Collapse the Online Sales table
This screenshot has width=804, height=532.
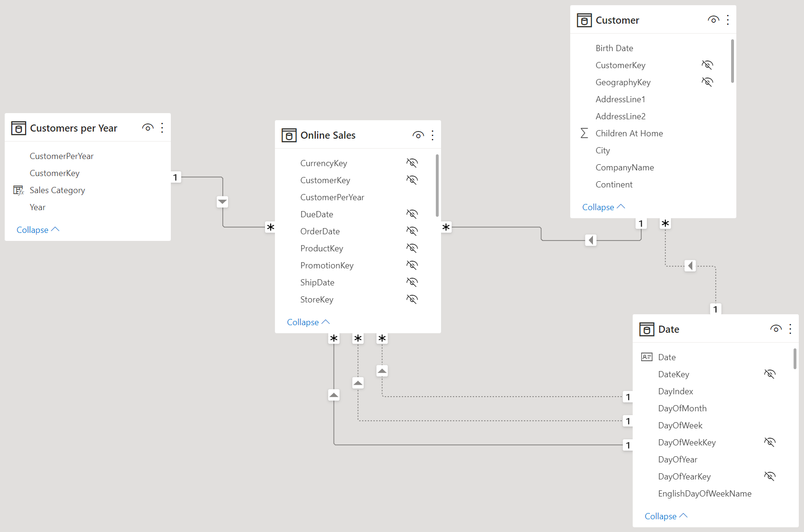[x=309, y=322]
